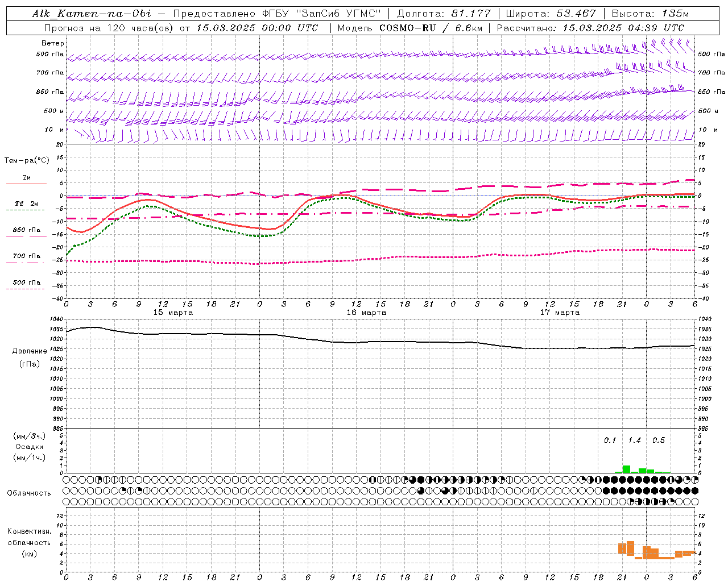
Task: Select the Давление pressure chart label
Action: pyautogui.click(x=30, y=351)
